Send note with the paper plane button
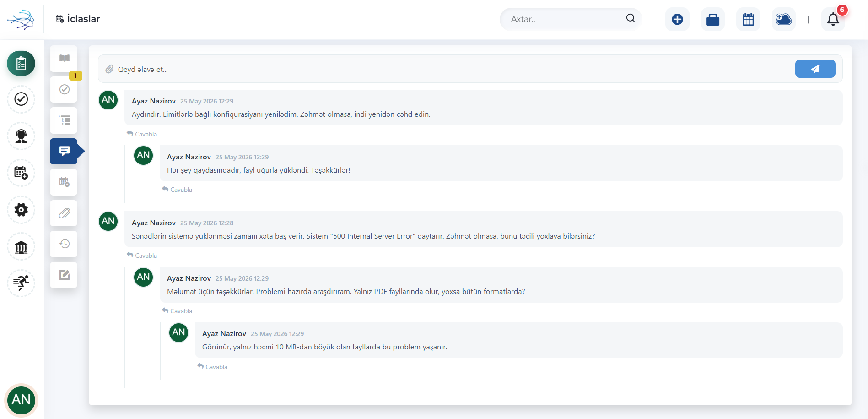Image resolution: width=868 pixels, height=419 pixels. coord(815,69)
